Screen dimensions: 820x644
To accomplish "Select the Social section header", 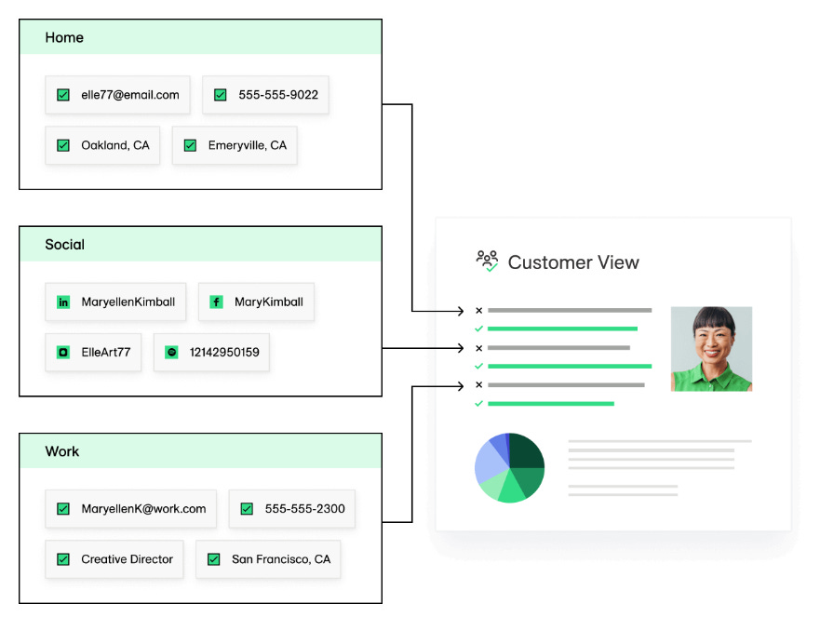I will 201,244.
